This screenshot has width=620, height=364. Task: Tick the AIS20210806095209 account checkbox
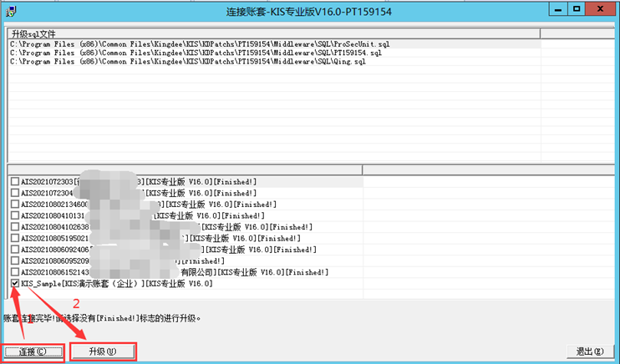pyautogui.click(x=15, y=260)
